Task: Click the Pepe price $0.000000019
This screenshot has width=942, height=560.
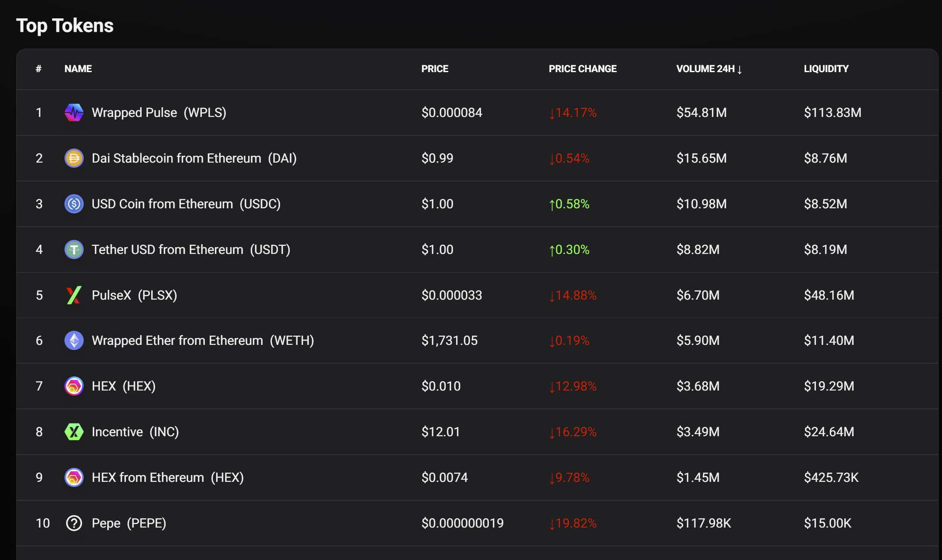Action: click(x=462, y=523)
